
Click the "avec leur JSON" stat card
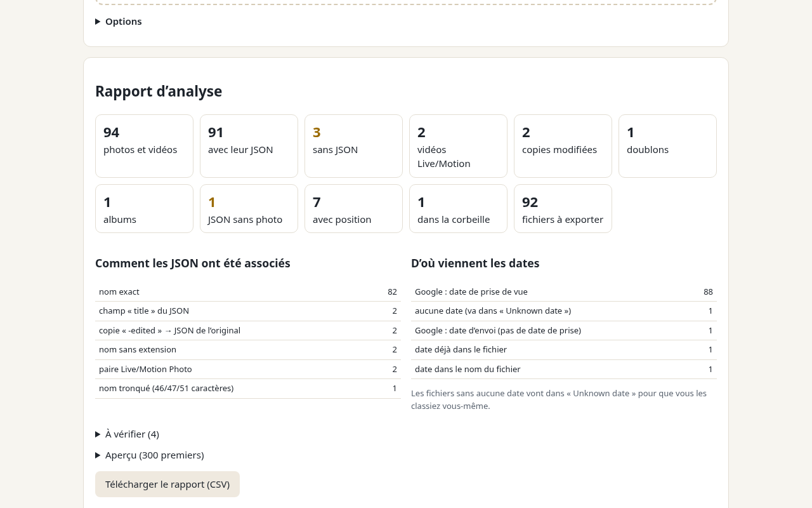(x=249, y=146)
